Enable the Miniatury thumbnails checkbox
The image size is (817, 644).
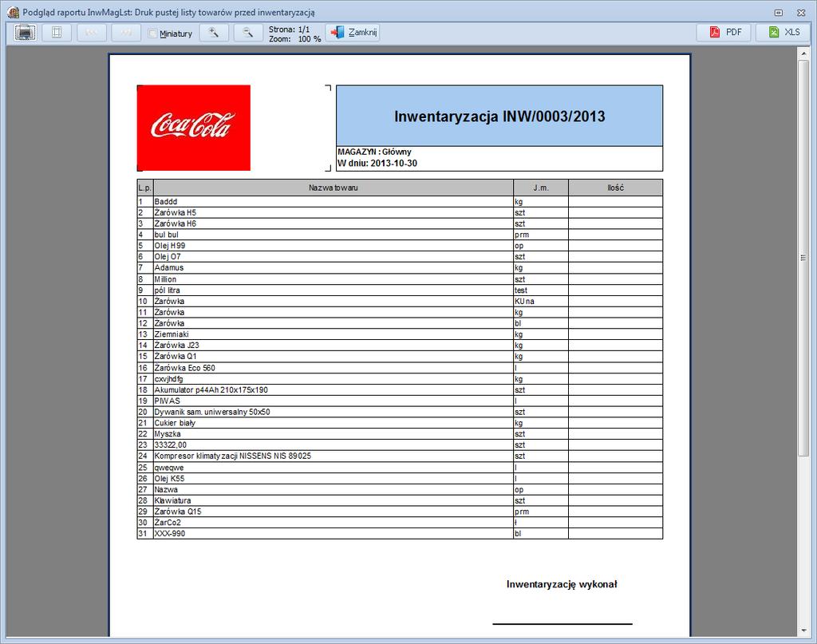pyautogui.click(x=152, y=34)
